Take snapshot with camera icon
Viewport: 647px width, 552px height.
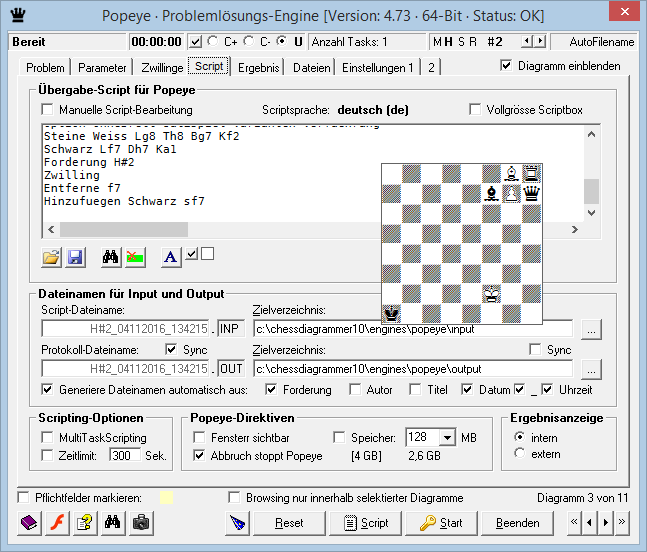point(140,523)
